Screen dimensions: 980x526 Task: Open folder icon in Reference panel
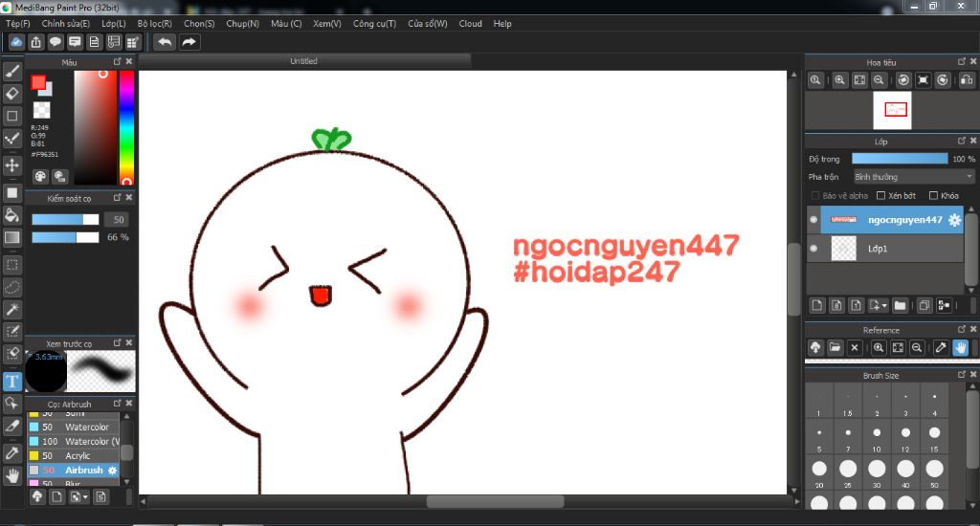[x=835, y=347]
